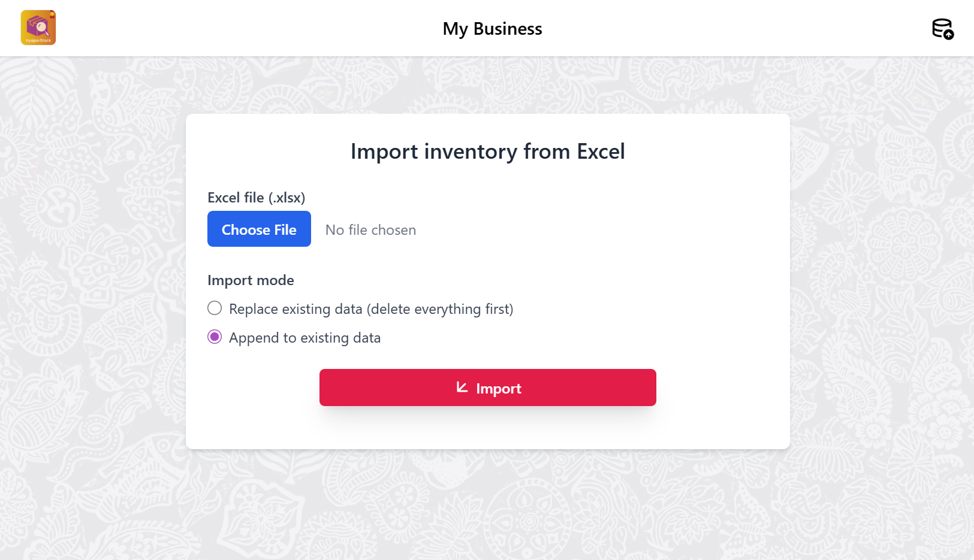
Task: Click the 'Import mode' section label
Action: coord(251,280)
